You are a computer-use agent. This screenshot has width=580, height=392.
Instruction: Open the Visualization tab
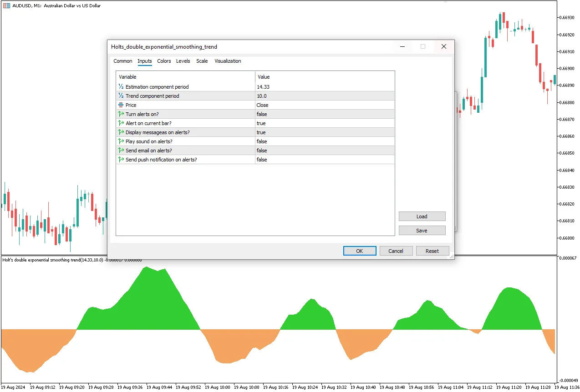click(228, 61)
